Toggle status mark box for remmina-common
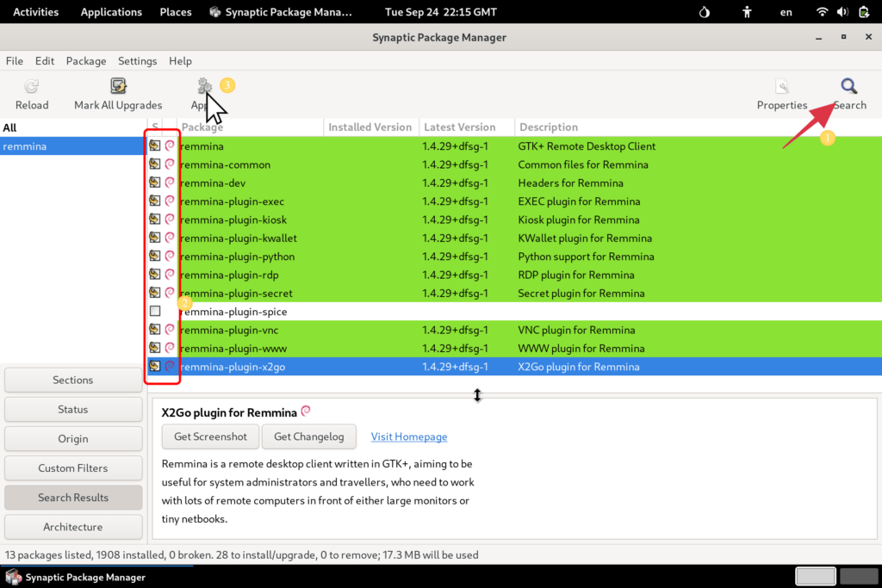Viewport: 882px width, 588px height. pos(155,164)
